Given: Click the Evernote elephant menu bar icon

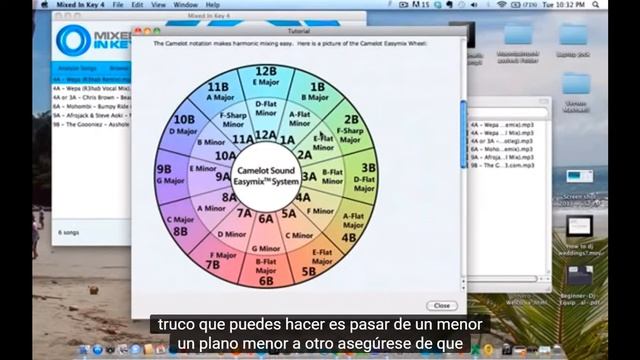Looking at the screenshot, I should [450, 5].
